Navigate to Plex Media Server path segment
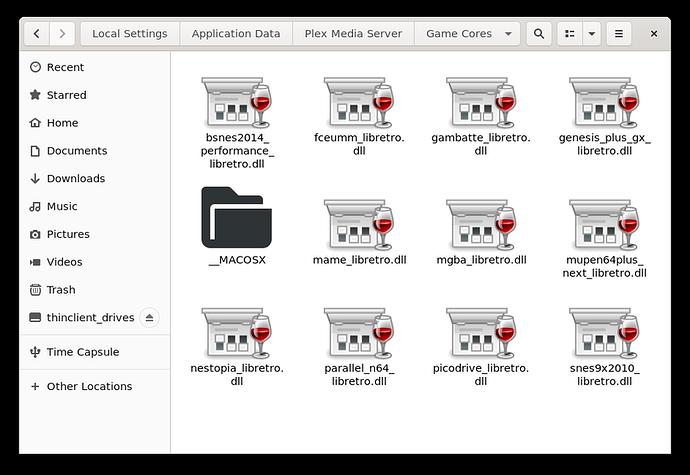690x475 pixels. (x=353, y=34)
